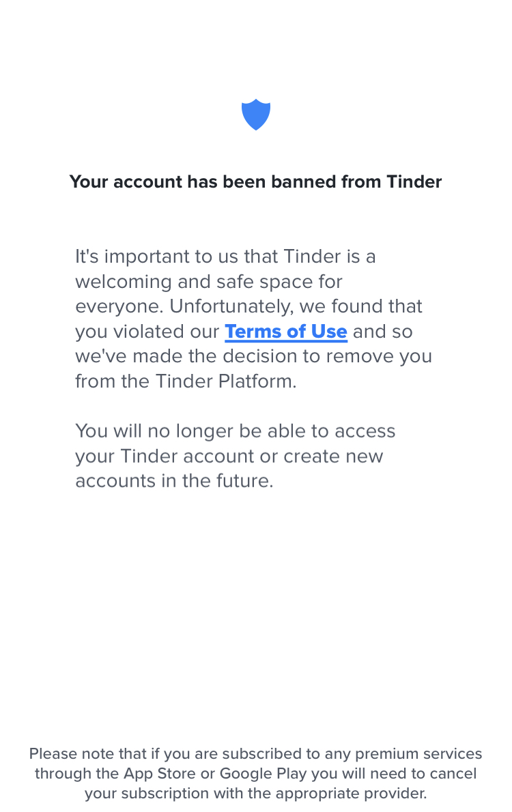Click the words App Store in footer
This screenshot has width=512, height=812.
click(159, 773)
